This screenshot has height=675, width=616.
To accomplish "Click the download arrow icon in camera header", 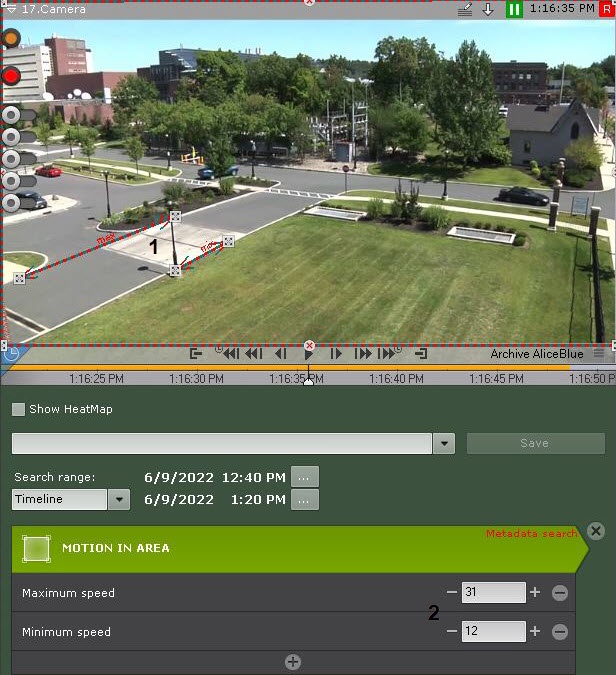I will 488,9.
